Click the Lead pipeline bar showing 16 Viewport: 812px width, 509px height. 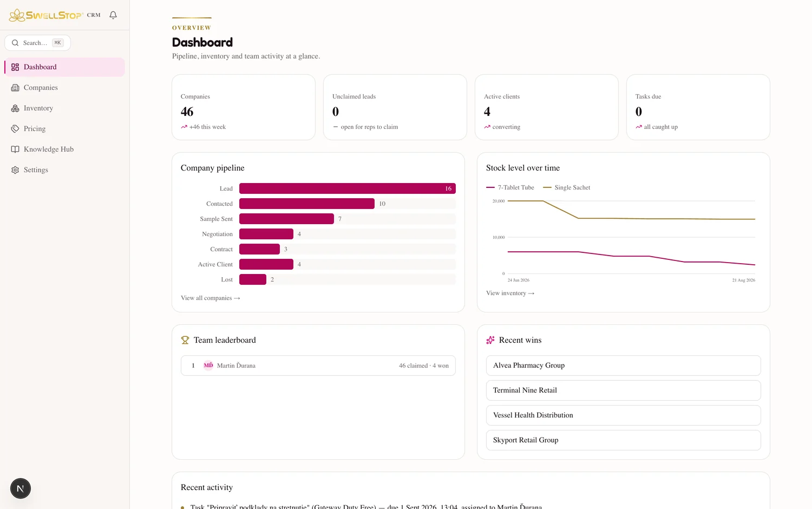[348, 188]
